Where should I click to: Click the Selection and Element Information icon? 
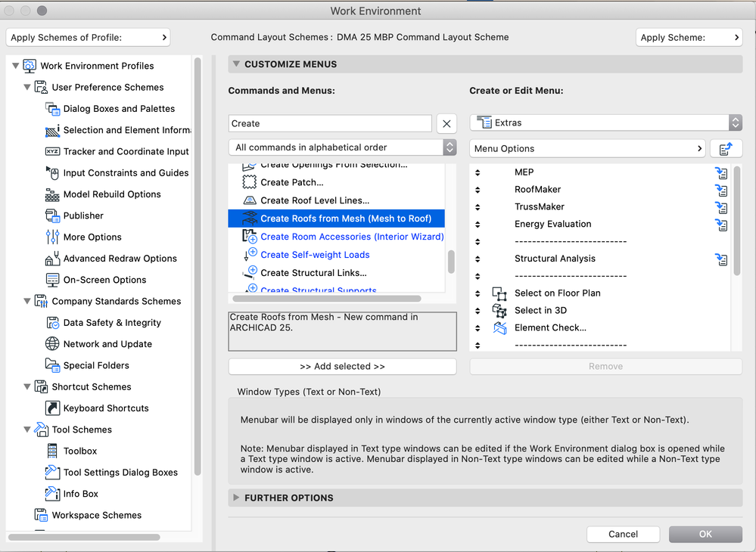[52, 130]
